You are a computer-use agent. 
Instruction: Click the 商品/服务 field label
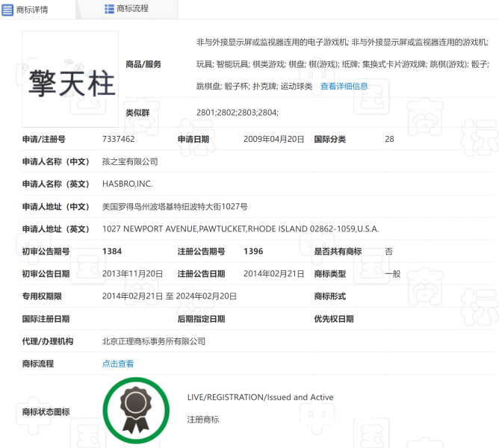143,64
